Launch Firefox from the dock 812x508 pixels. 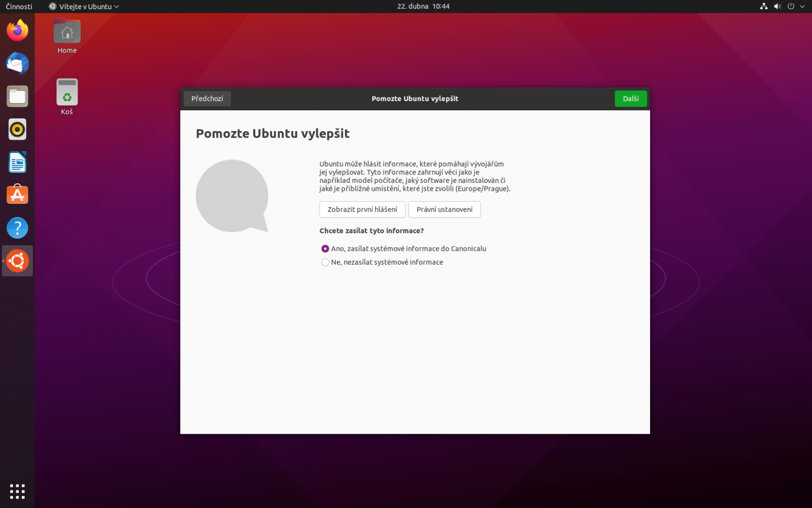17,30
